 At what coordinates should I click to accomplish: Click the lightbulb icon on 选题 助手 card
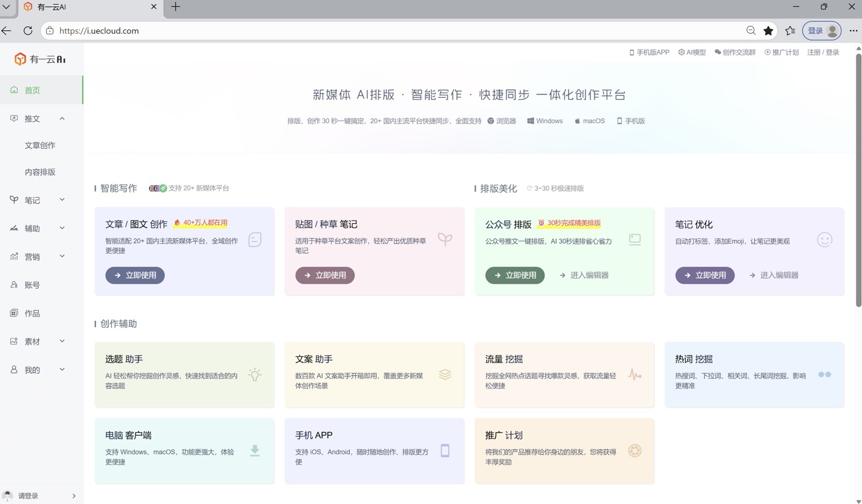pos(255,374)
